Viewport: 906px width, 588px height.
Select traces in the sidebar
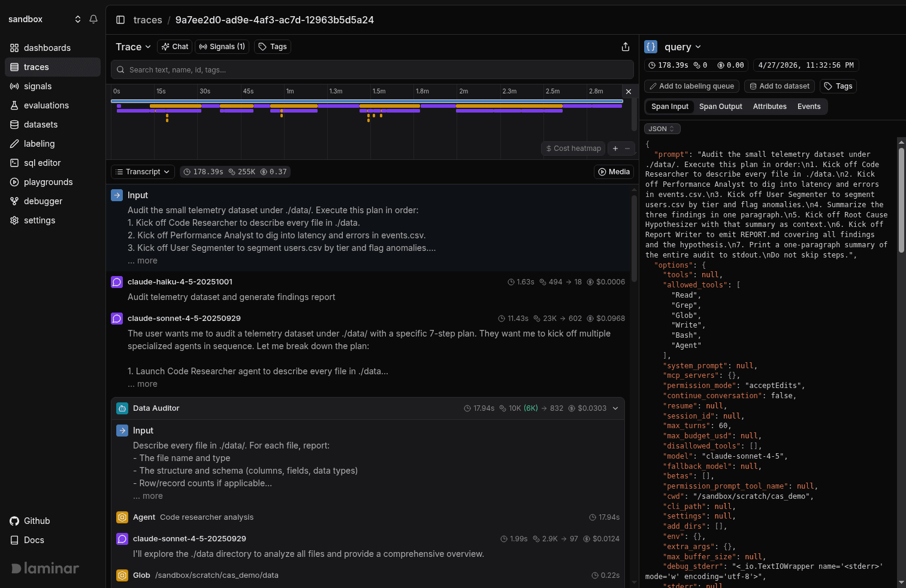pos(53,67)
